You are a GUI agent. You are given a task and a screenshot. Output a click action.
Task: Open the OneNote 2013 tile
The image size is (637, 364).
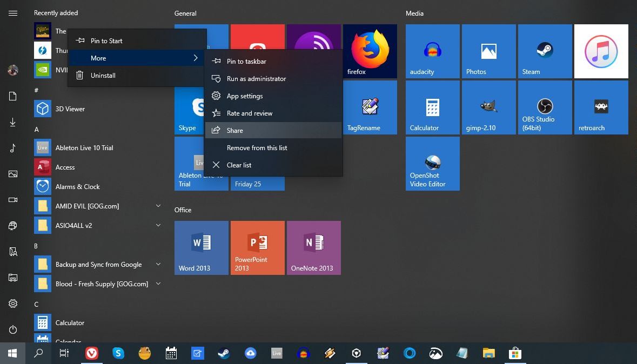tap(313, 248)
